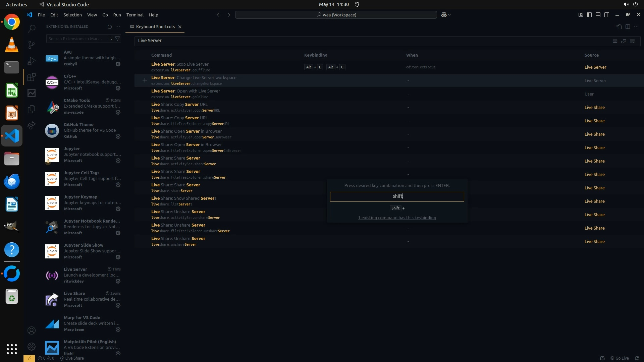
Task: Toggle Panel layout button in title bar
Action: (598, 15)
